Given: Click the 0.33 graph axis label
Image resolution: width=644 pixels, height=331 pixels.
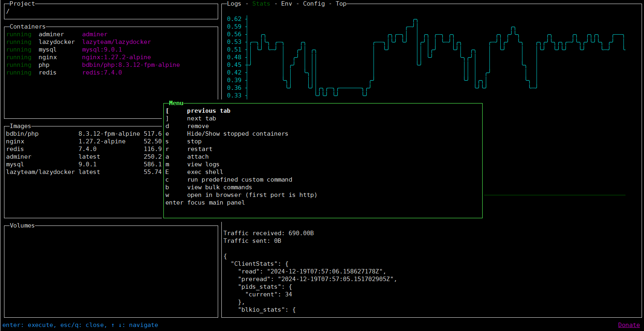Looking at the screenshot, I should [234, 95].
